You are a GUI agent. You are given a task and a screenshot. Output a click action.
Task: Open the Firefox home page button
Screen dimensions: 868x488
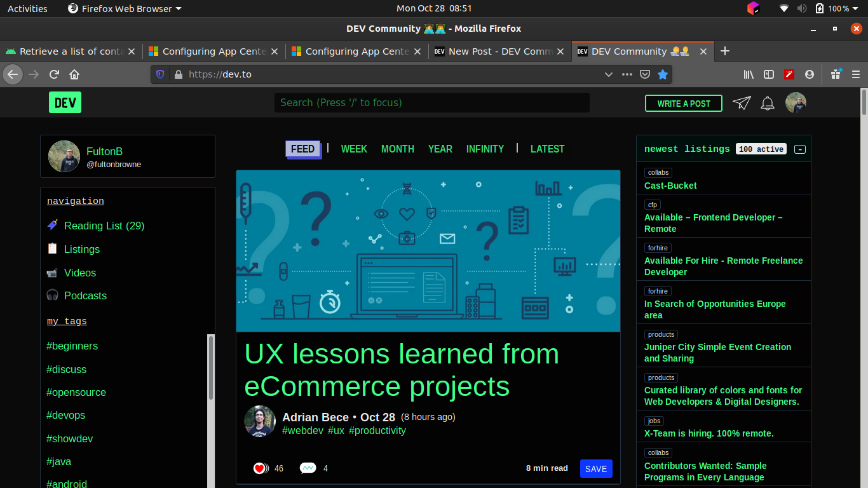(x=74, y=74)
